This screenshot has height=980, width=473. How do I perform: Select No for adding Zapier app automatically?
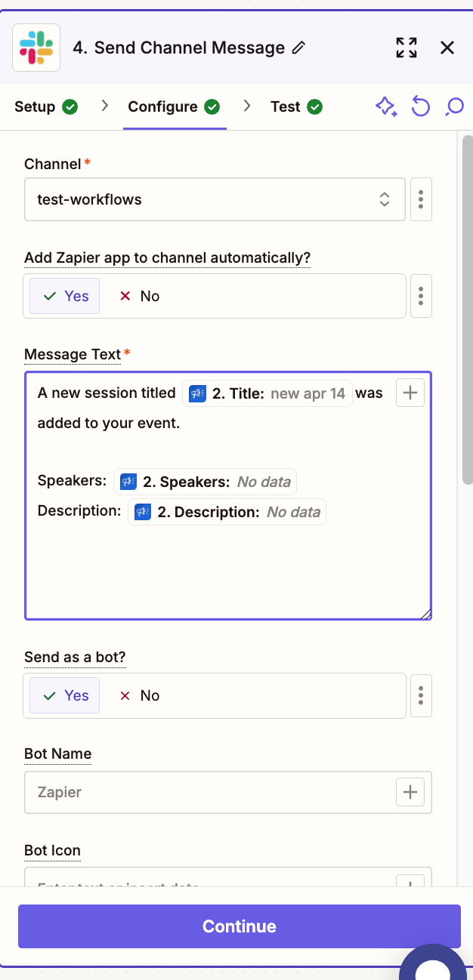(x=140, y=296)
